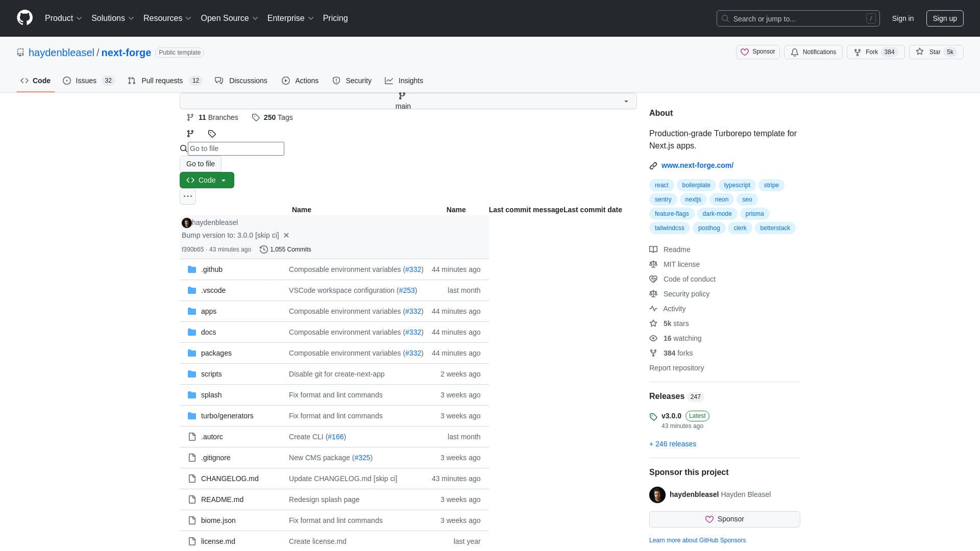
Task: Open the Pricing page link
Action: pyautogui.click(x=335, y=18)
